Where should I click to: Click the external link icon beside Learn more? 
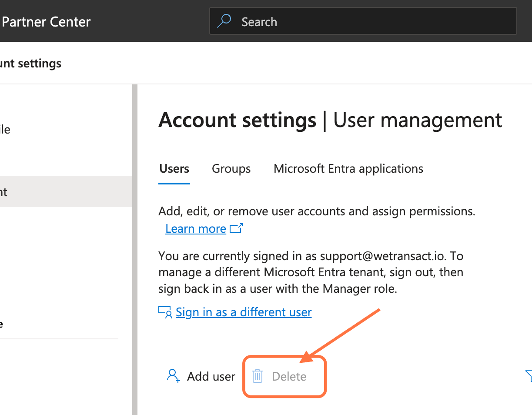click(x=236, y=228)
